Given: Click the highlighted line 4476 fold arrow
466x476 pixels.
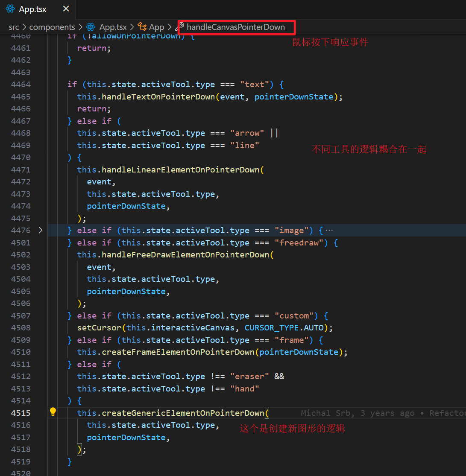Looking at the screenshot, I should coord(41,230).
